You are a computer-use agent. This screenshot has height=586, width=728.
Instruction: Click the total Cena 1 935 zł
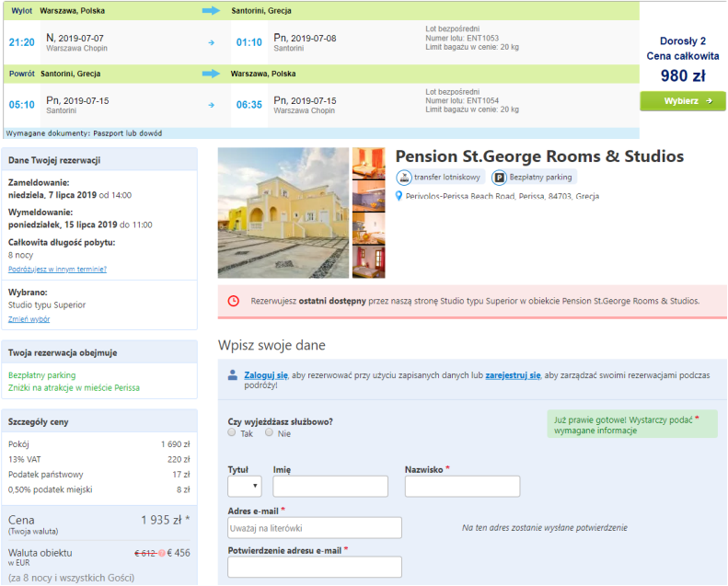tap(165, 520)
